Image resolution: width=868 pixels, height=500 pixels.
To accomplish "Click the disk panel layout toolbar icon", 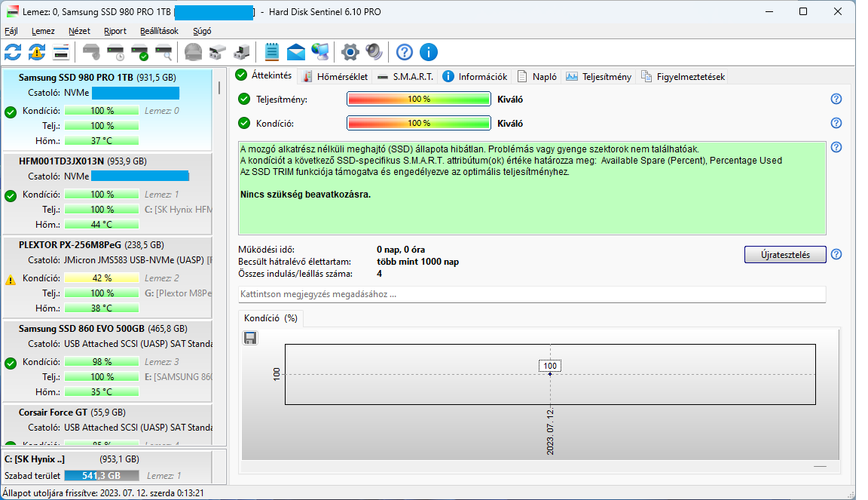I will (61, 52).
